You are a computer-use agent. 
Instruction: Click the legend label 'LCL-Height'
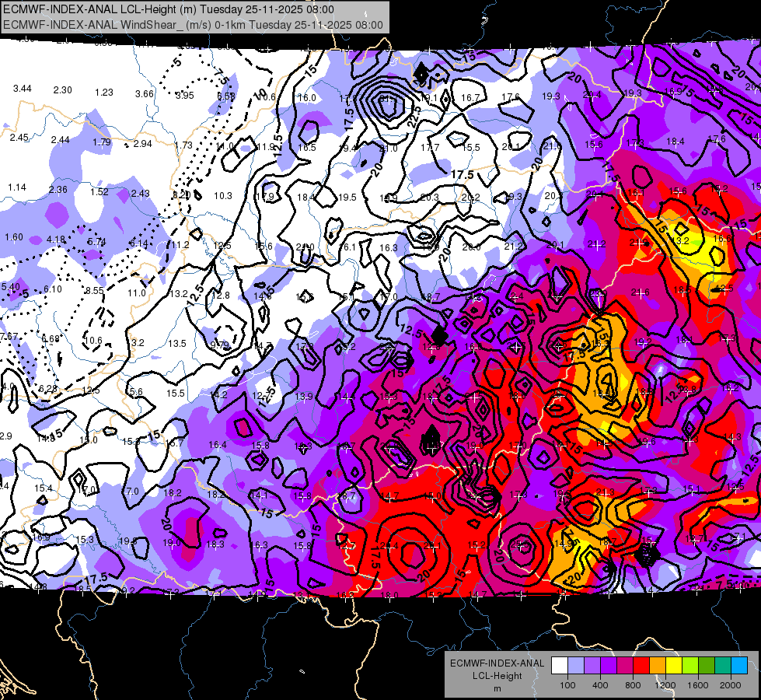coord(497,676)
